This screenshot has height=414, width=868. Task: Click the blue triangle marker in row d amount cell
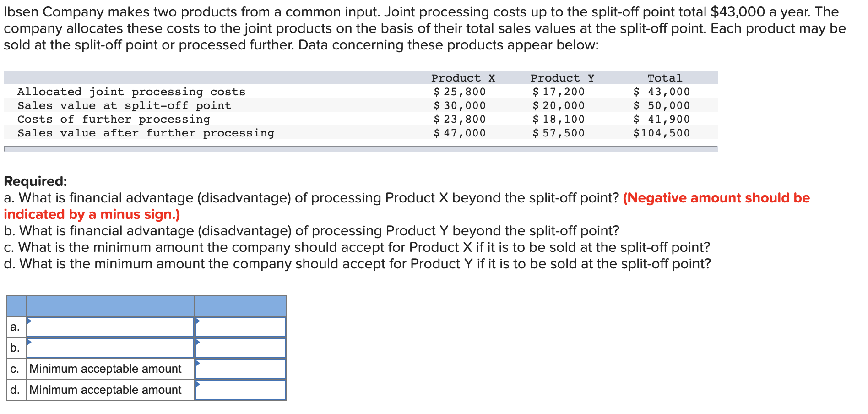click(199, 385)
